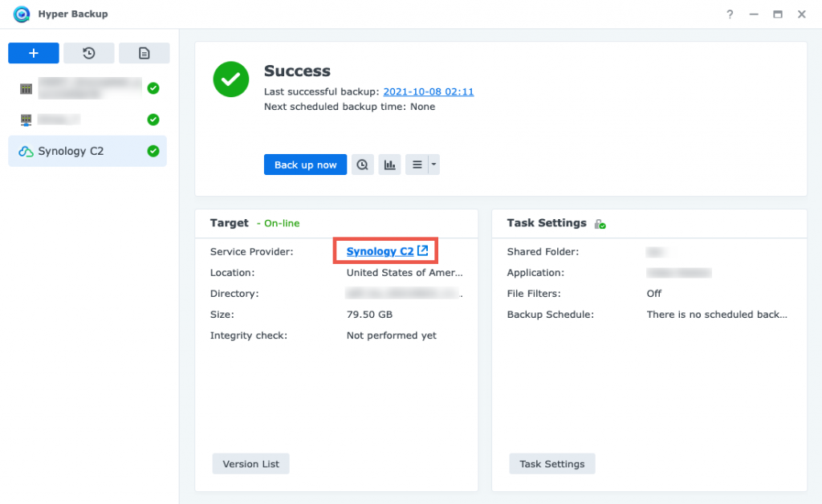Click the external link icon next to Synology C2

click(422, 250)
